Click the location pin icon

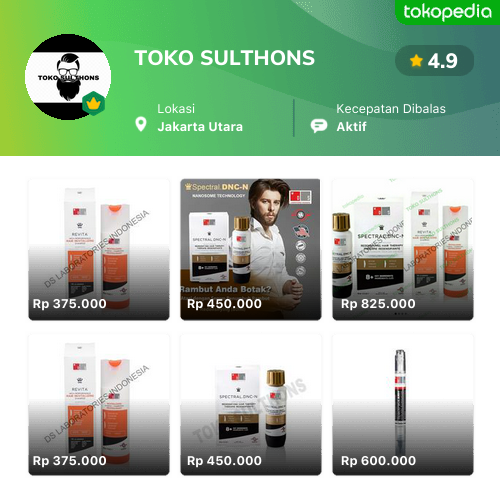click(x=141, y=125)
